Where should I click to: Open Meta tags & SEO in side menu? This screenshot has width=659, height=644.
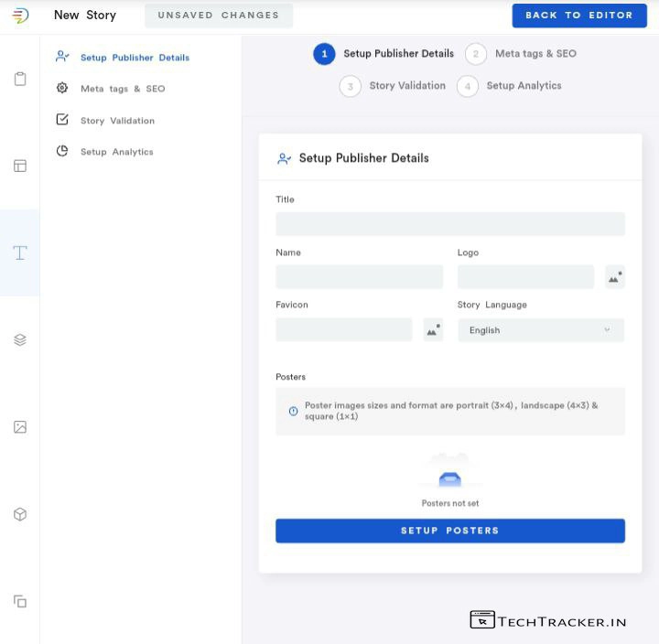click(x=123, y=89)
